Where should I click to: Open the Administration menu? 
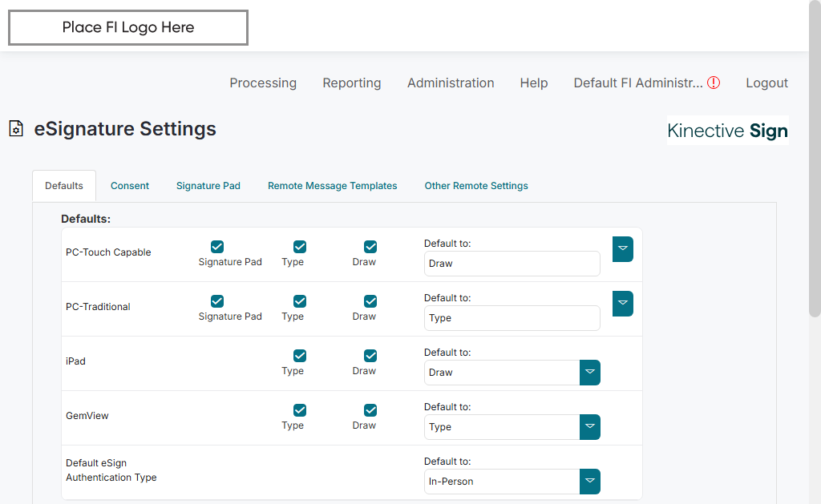(x=451, y=83)
